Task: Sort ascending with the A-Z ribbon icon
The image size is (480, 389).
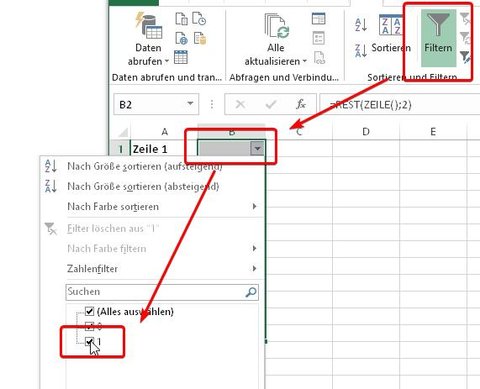Action: 361,25
